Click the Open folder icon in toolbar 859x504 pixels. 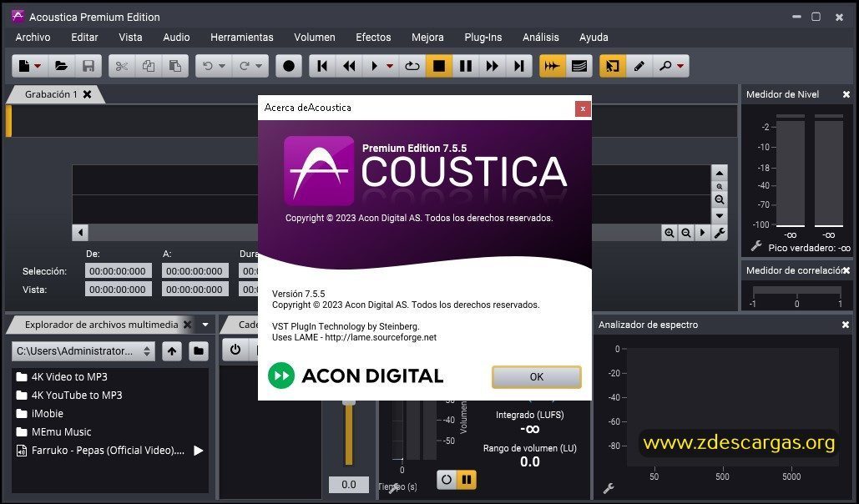[x=62, y=66]
